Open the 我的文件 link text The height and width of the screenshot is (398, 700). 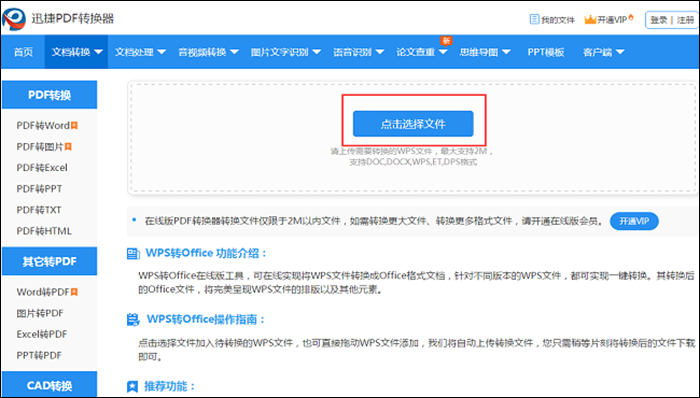click(558, 20)
